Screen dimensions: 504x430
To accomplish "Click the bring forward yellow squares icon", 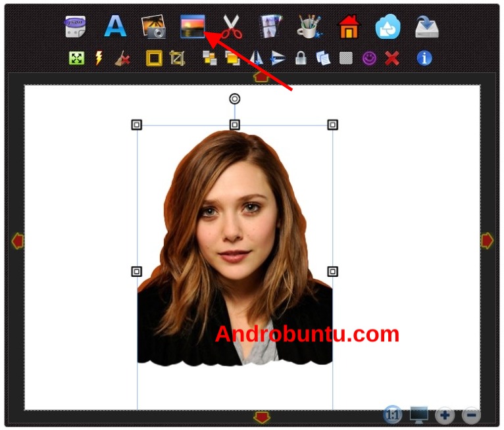I will [x=232, y=59].
